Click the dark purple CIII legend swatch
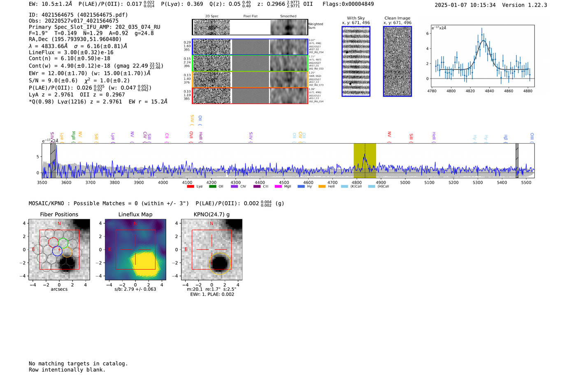This screenshot has width=576, height=392. tap(257, 186)
